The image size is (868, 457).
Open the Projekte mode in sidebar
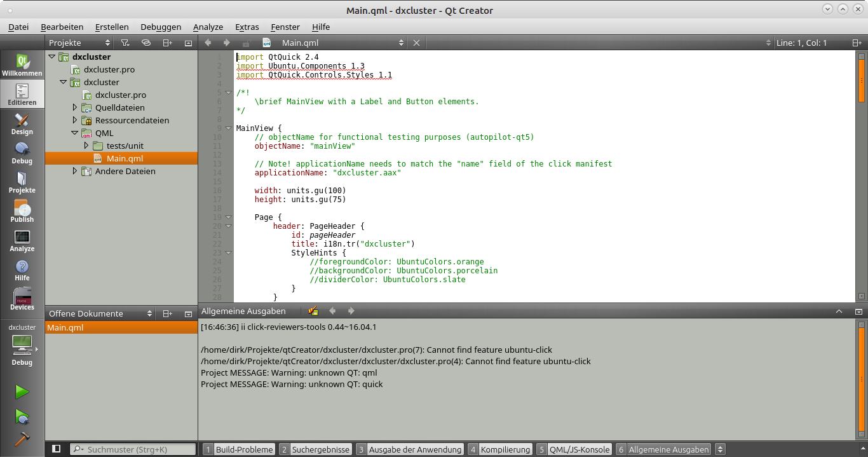click(x=22, y=182)
